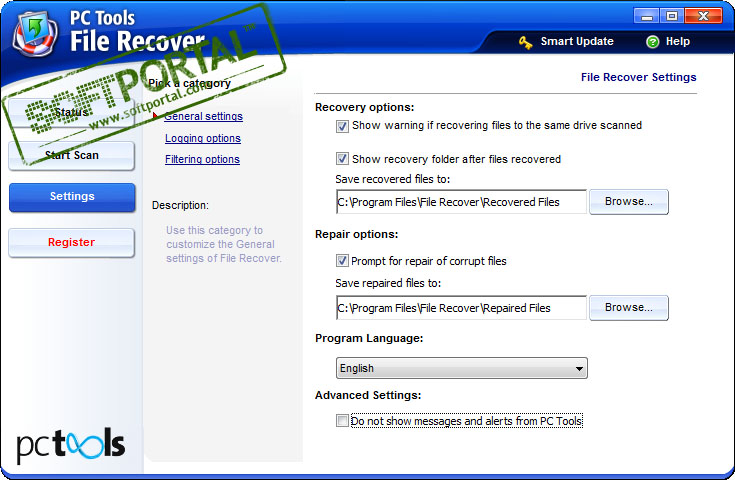Minimize the File Recover window
The width and height of the screenshot is (735, 480).
(647, 16)
